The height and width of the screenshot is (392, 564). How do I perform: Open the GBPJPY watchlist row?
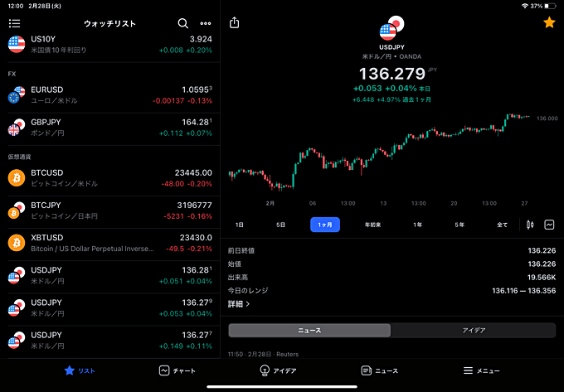tap(110, 128)
